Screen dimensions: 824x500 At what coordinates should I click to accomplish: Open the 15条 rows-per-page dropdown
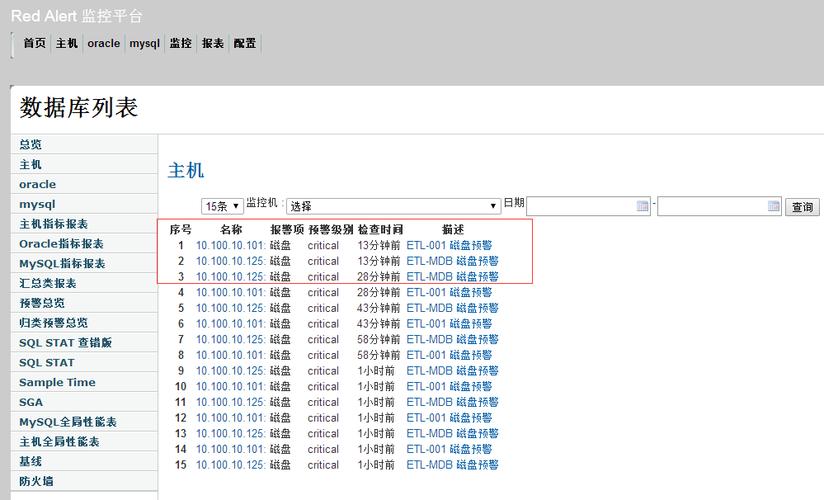pyautogui.click(x=222, y=206)
